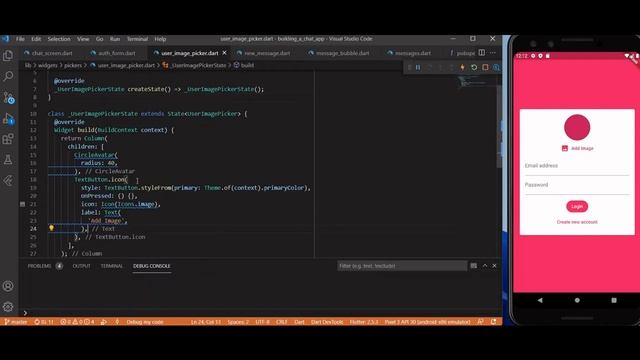The image size is (640, 360).
Task: Open the Run and Debug view
Action: point(8,119)
